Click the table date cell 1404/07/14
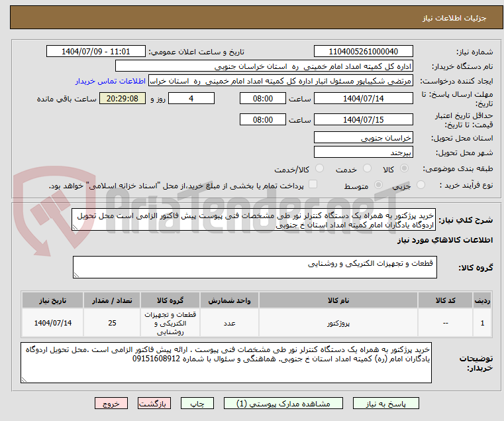This screenshot has width=504, height=421. pos(53,323)
